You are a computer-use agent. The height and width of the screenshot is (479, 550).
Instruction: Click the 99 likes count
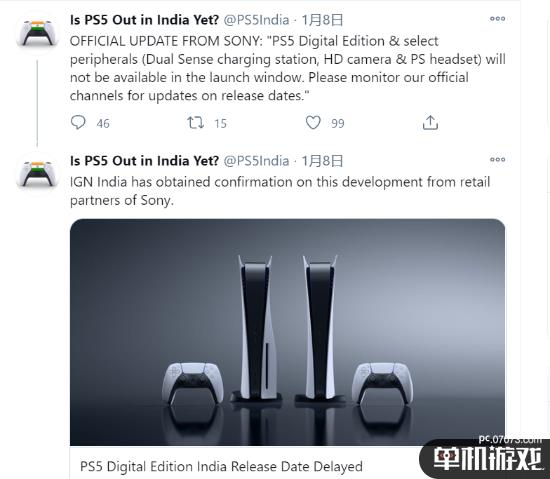click(338, 123)
